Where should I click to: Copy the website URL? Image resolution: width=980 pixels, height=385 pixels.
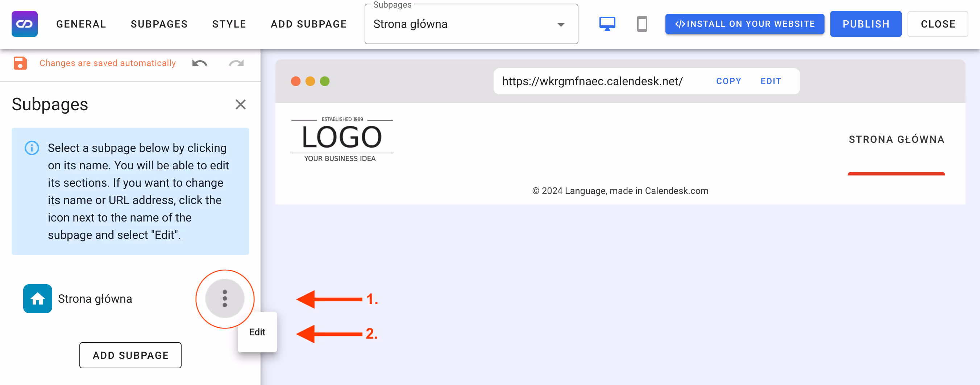pyautogui.click(x=728, y=81)
